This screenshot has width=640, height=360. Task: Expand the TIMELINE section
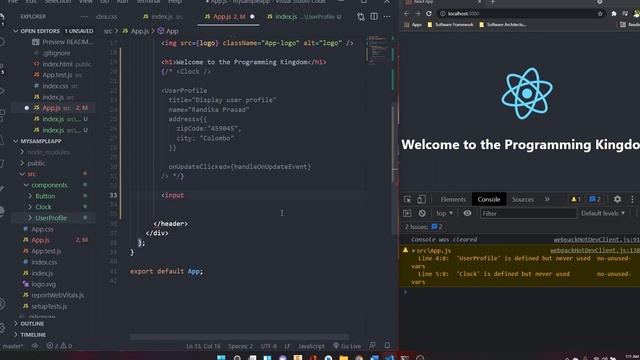coord(16,335)
